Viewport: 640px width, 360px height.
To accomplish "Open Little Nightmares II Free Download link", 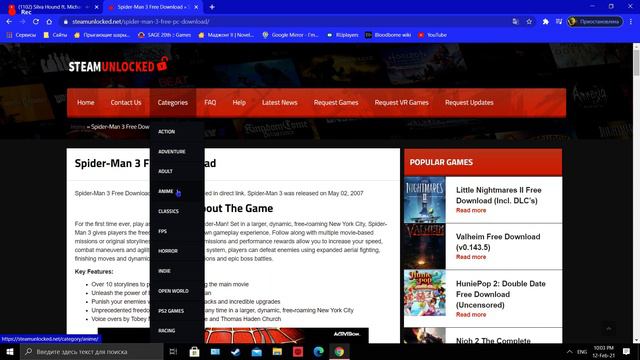I will click(x=498, y=195).
